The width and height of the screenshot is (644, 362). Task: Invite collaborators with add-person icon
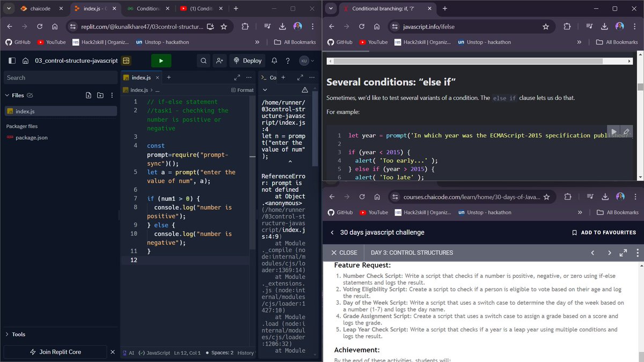(x=219, y=61)
